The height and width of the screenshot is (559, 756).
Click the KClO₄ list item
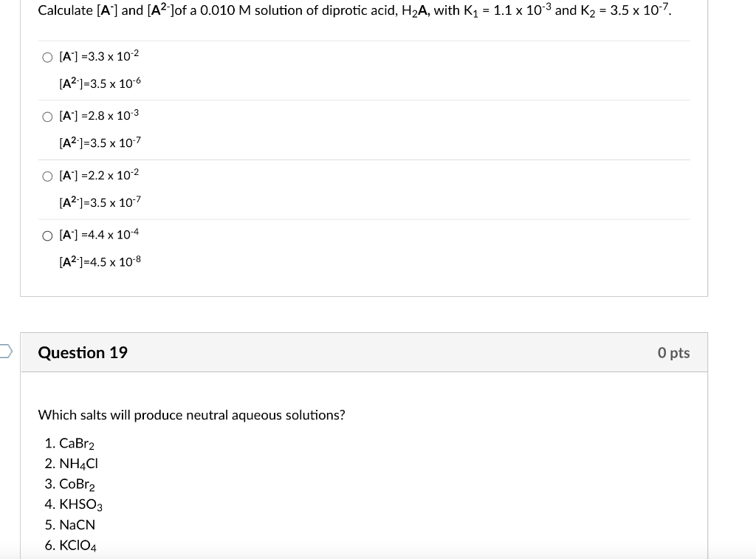[x=78, y=545]
